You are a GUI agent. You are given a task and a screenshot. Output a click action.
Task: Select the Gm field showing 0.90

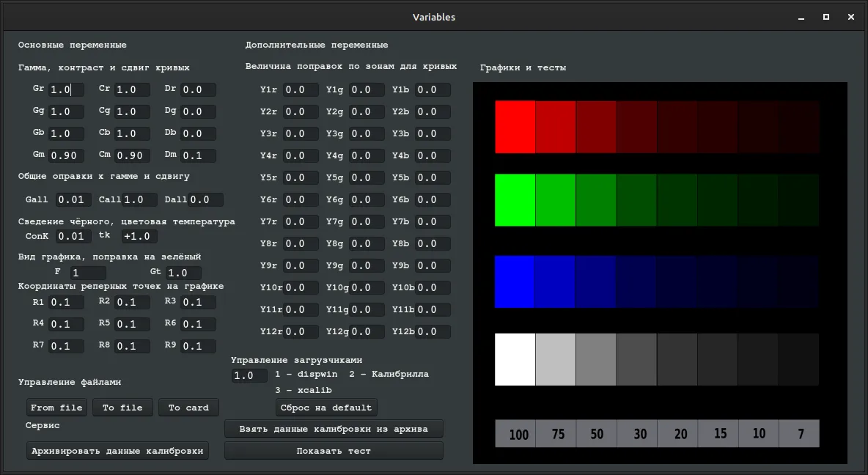point(67,155)
